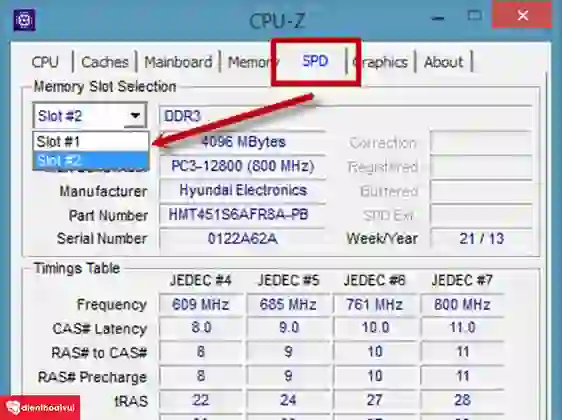Click the tRAS value 28
562x420 pixels.
click(x=462, y=400)
